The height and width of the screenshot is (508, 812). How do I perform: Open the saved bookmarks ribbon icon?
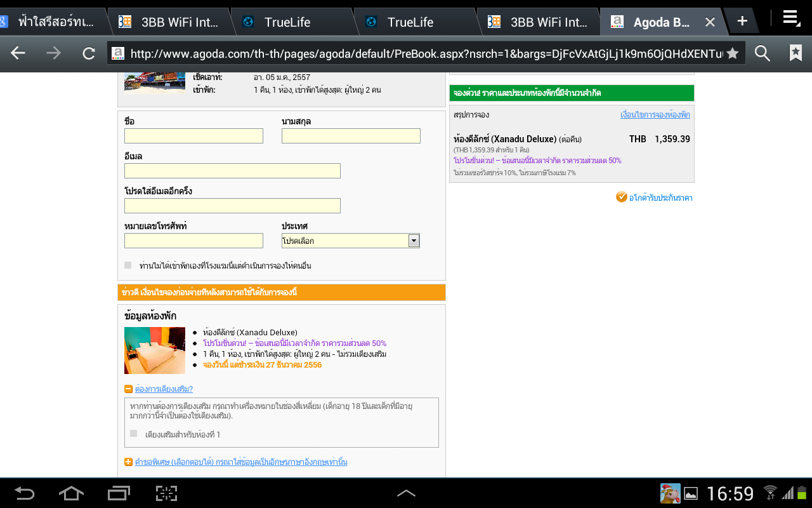796,53
